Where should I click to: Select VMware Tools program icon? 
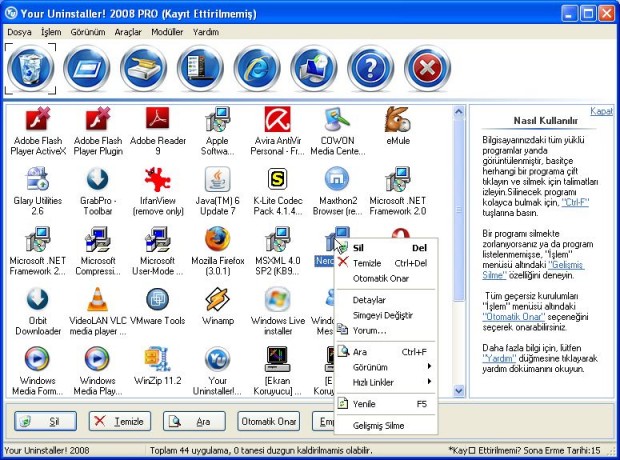pyautogui.click(x=158, y=307)
